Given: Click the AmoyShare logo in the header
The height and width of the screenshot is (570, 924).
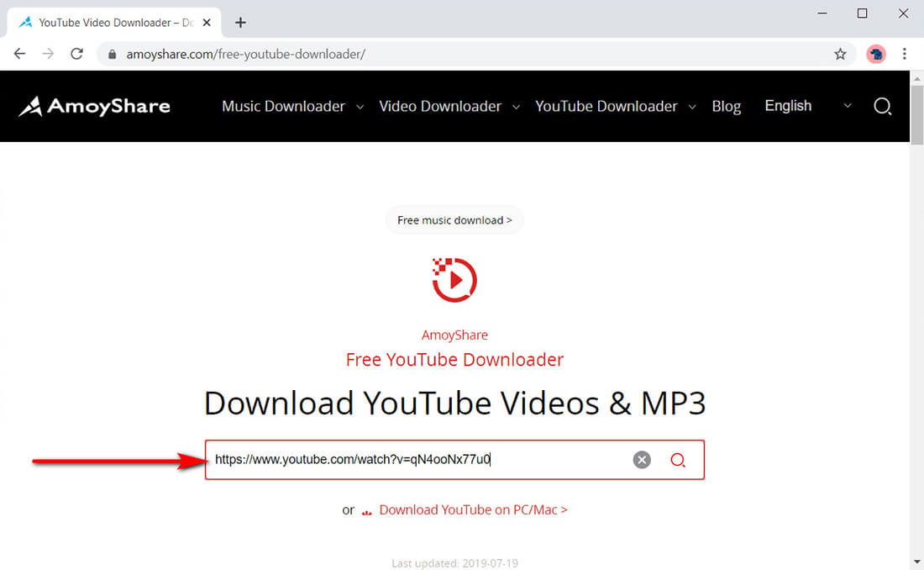Looking at the screenshot, I should (x=94, y=106).
